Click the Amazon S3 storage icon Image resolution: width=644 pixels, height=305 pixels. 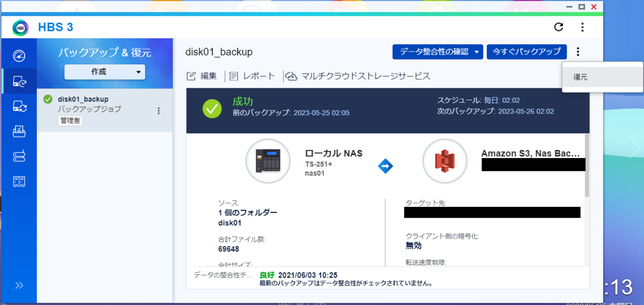[x=444, y=161]
